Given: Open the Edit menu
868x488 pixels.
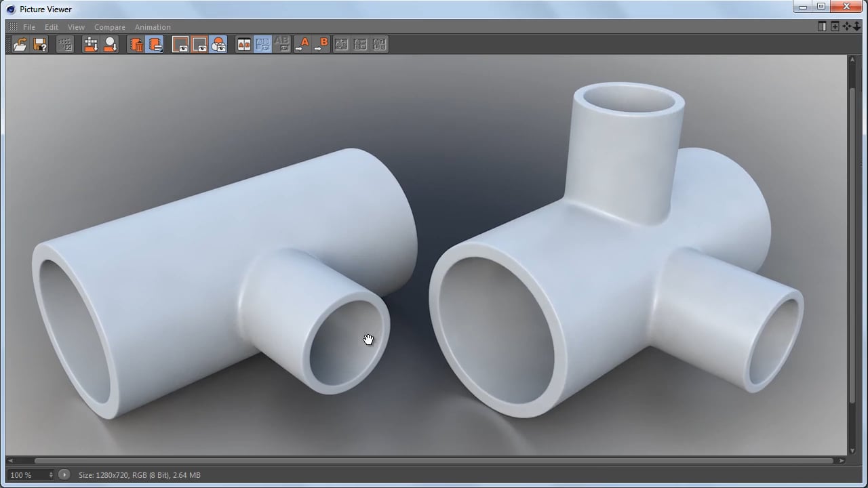Looking at the screenshot, I should (52, 27).
